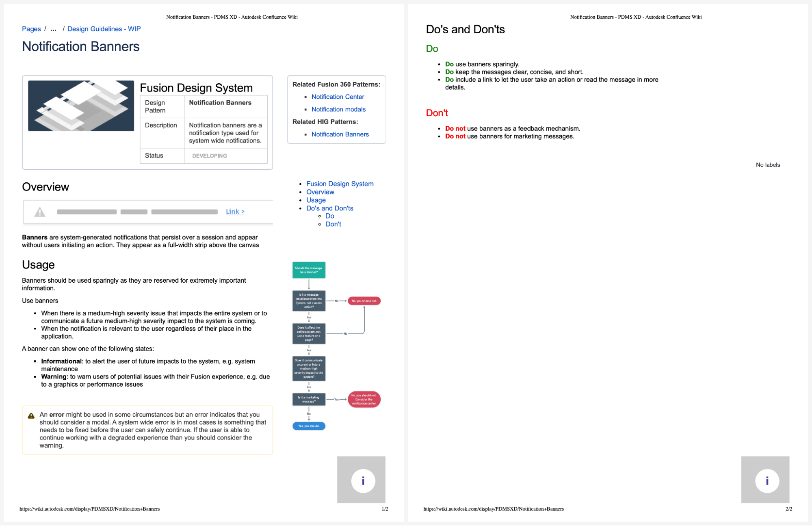Click flowchart box about medium-high severity impact

pos(309,369)
